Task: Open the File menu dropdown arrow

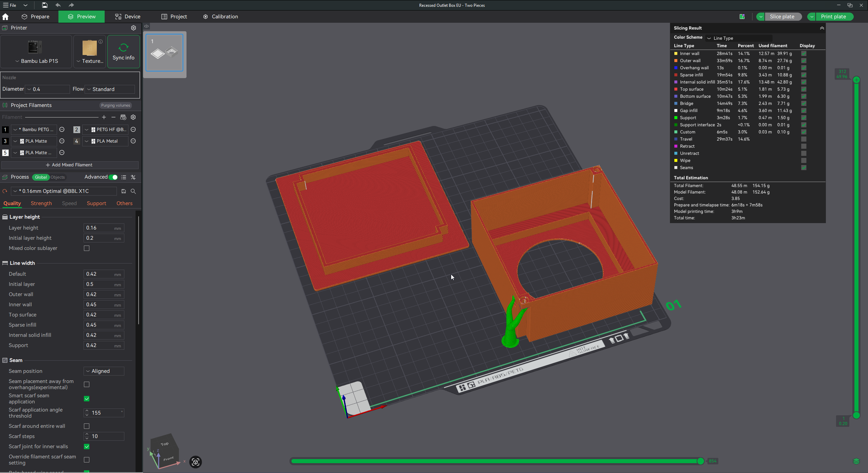Action: tap(25, 5)
